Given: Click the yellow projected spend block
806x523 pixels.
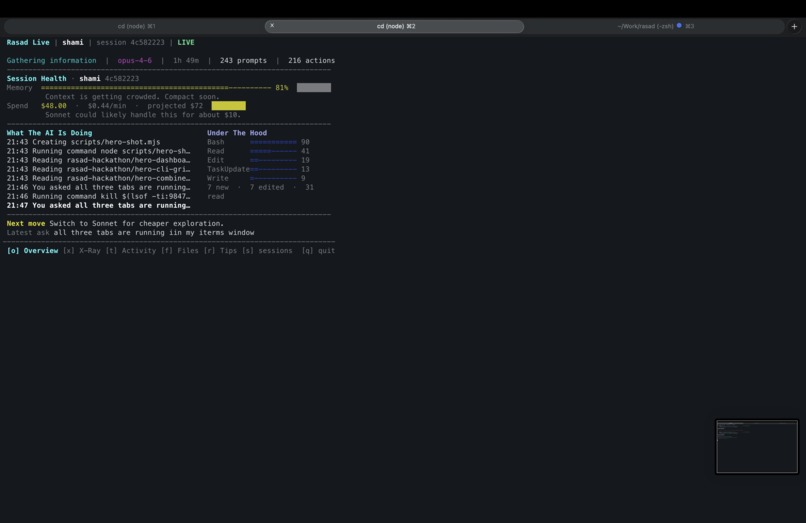Looking at the screenshot, I should click(228, 106).
